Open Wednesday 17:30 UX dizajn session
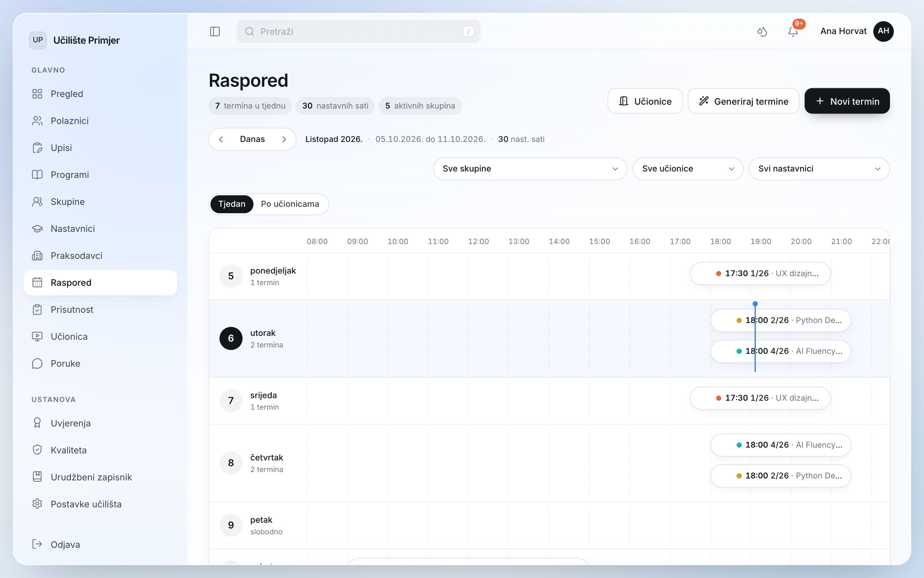924x578 pixels. [x=760, y=398]
